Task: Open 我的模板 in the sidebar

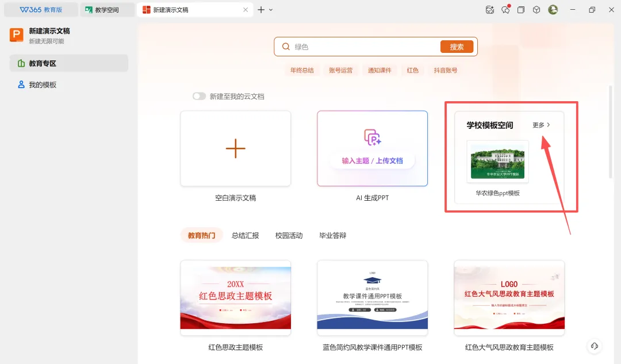Action: click(69, 85)
